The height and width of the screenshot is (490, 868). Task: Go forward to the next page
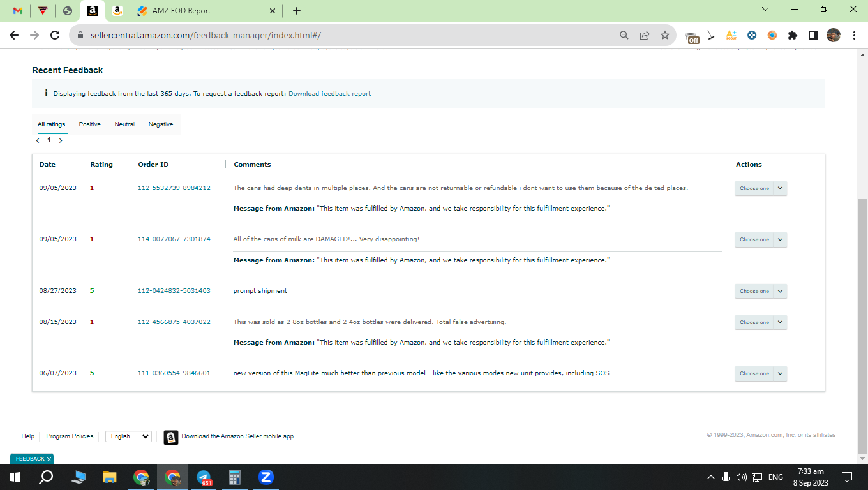[34, 35]
